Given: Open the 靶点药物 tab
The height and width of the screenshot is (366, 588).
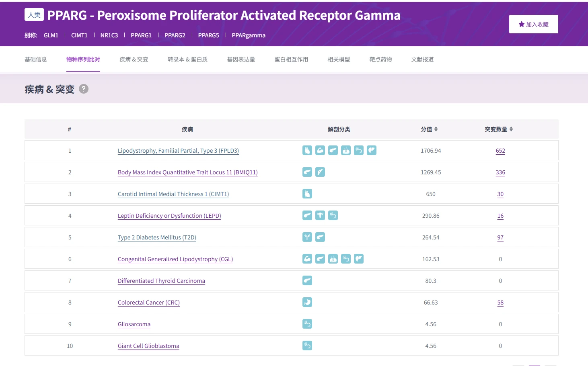Looking at the screenshot, I should click(x=380, y=59).
